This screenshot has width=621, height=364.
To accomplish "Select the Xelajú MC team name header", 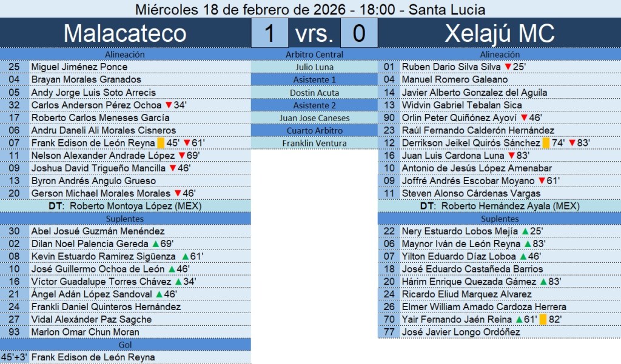I will point(500,33).
